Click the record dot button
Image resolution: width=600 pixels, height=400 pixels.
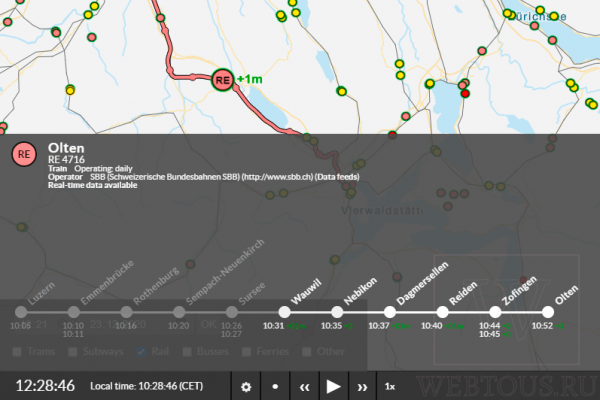275,387
